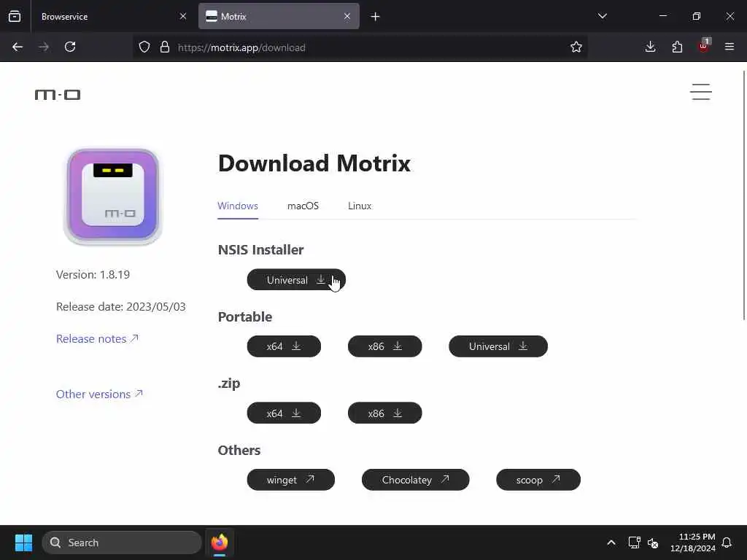Click the Version: 1.8.19 text
This screenshot has height=560, width=747.
point(93,275)
